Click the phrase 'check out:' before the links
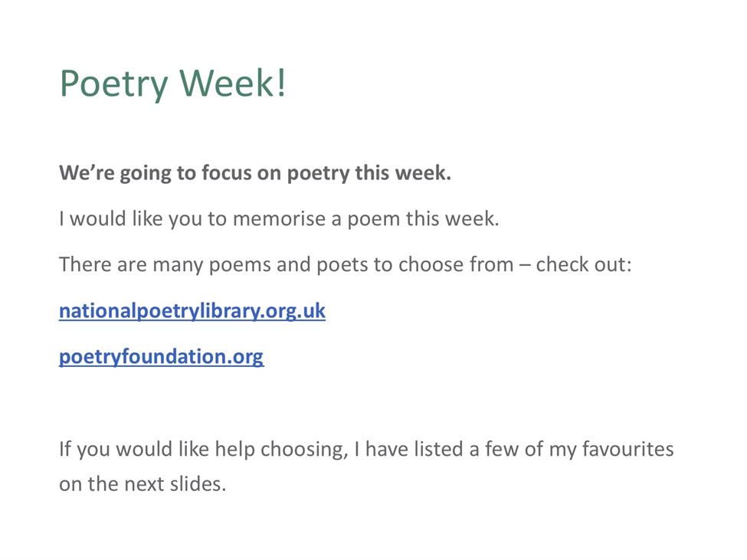 click(584, 265)
